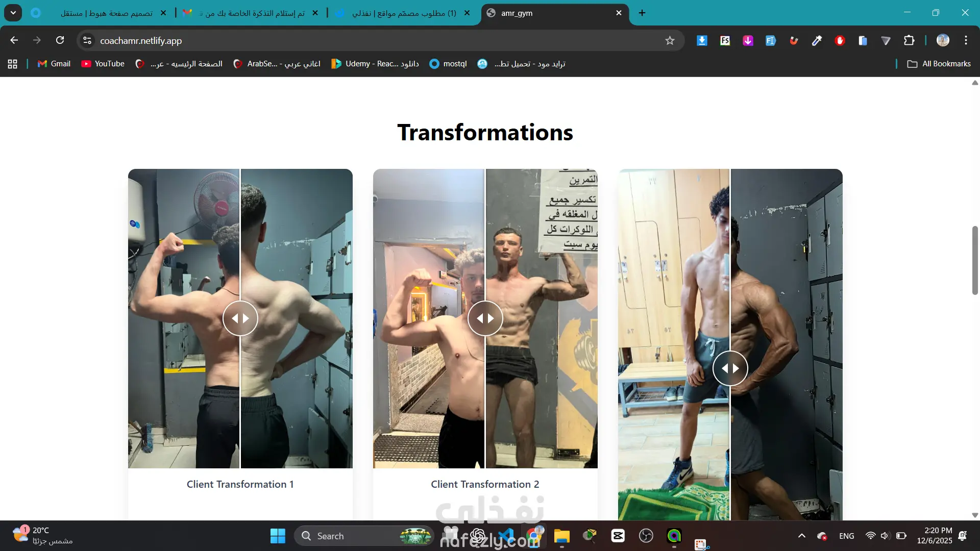Click third transformation comparison slider handle
The image size is (980, 551).
coord(730,368)
